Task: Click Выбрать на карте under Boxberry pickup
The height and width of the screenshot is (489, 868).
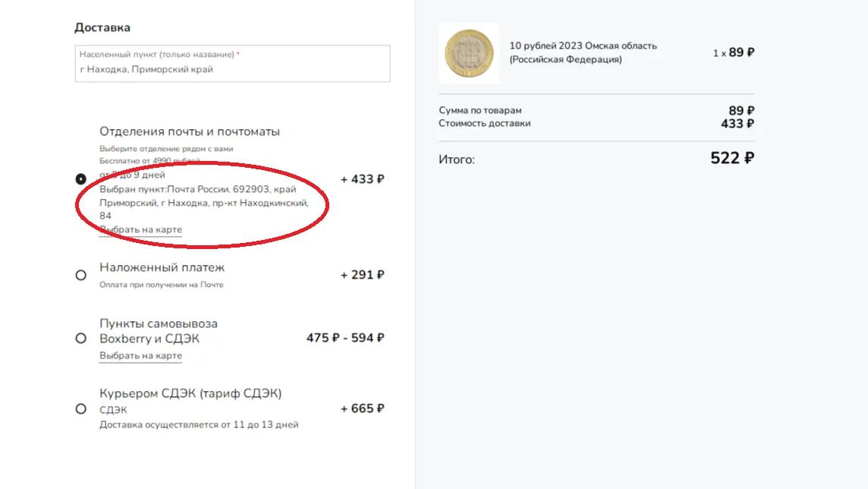Action: [140, 355]
